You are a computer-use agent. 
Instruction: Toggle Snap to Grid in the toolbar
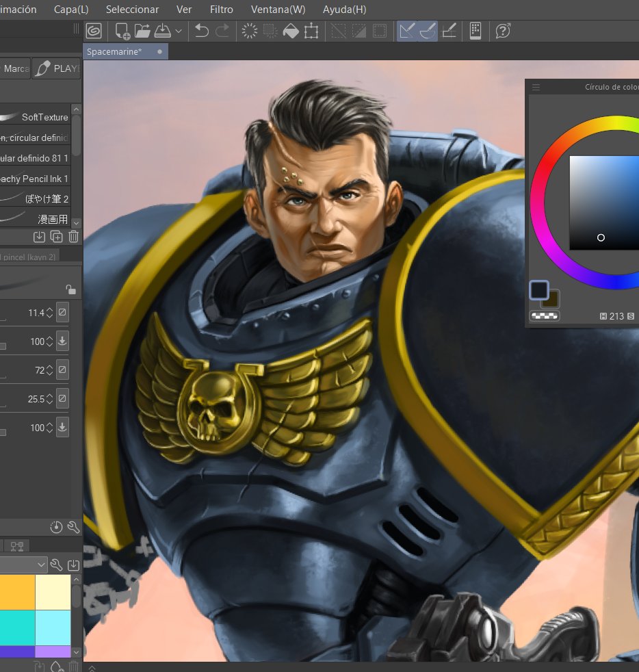pyautogui.click(x=449, y=31)
